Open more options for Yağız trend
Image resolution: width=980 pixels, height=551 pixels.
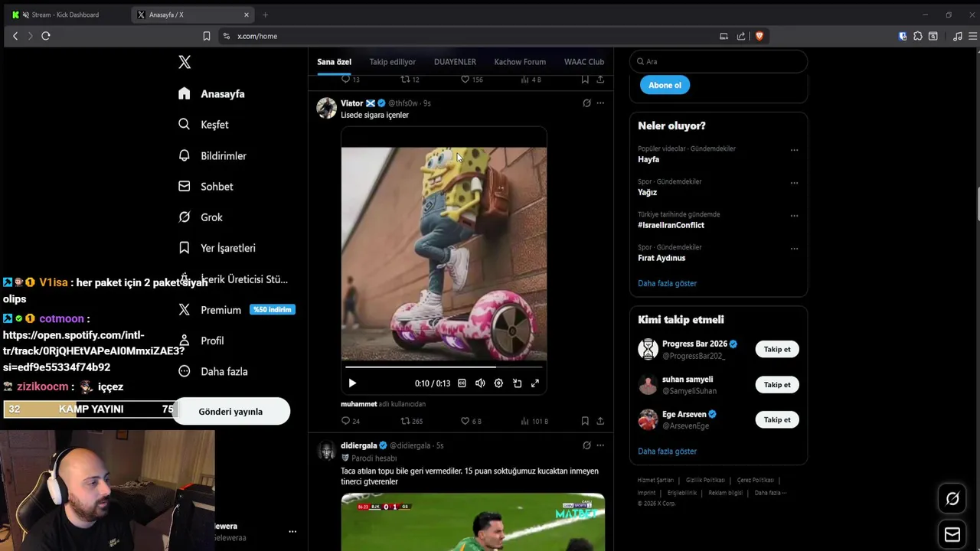click(794, 183)
